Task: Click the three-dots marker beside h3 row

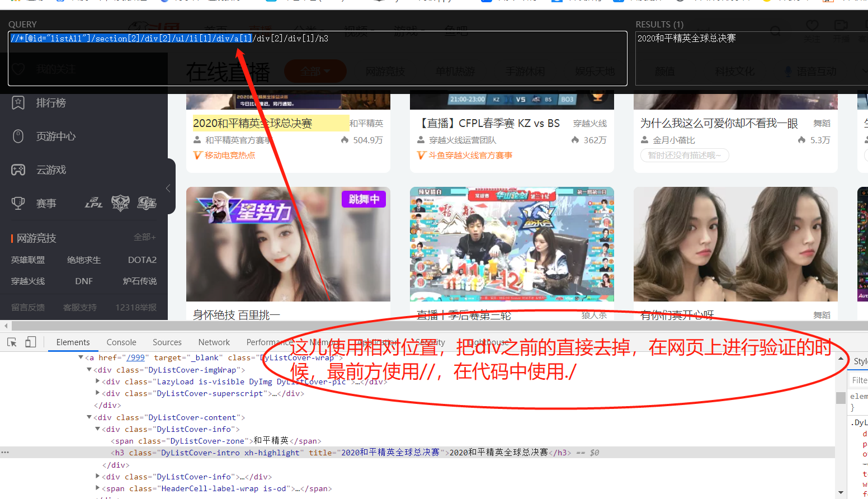Action: coord(5,452)
